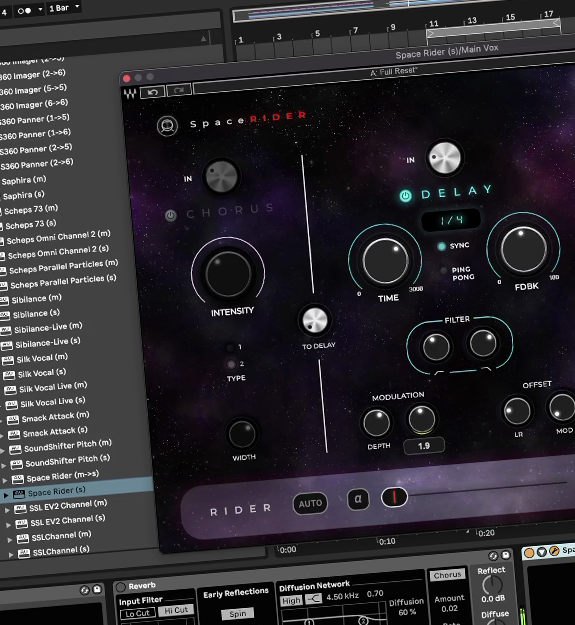Toggle the SYNC light in Delay section
The height and width of the screenshot is (625, 575).
coord(441,247)
